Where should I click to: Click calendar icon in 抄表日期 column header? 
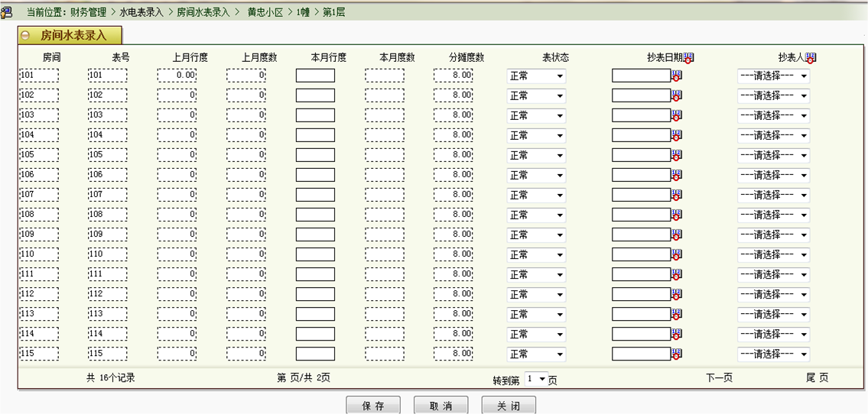click(x=688, y=57)
